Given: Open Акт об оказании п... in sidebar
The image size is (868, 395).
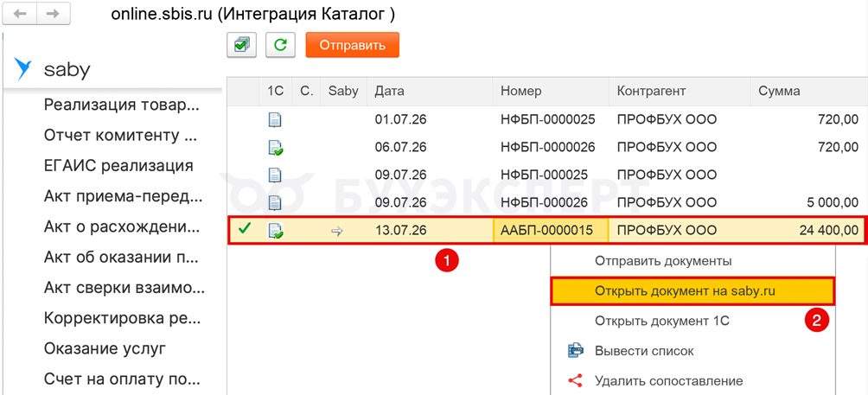Looking at the screenshot, I should click(x=122, y=258).
